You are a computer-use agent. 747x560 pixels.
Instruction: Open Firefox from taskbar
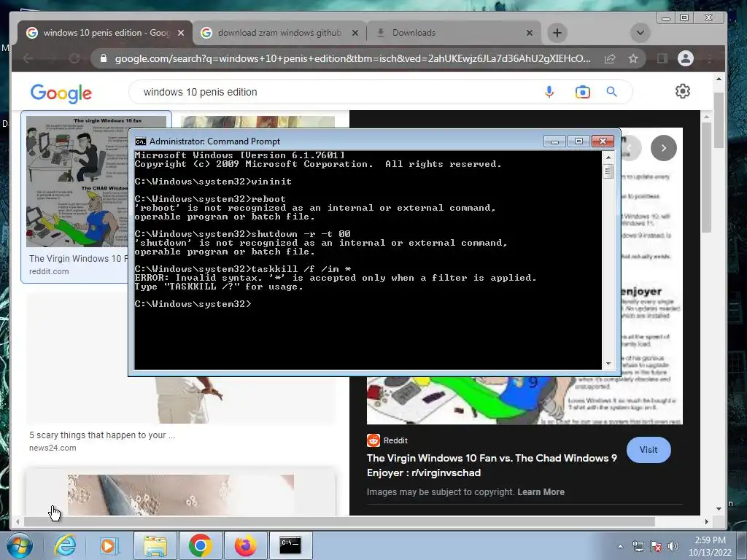pos(245,545)
